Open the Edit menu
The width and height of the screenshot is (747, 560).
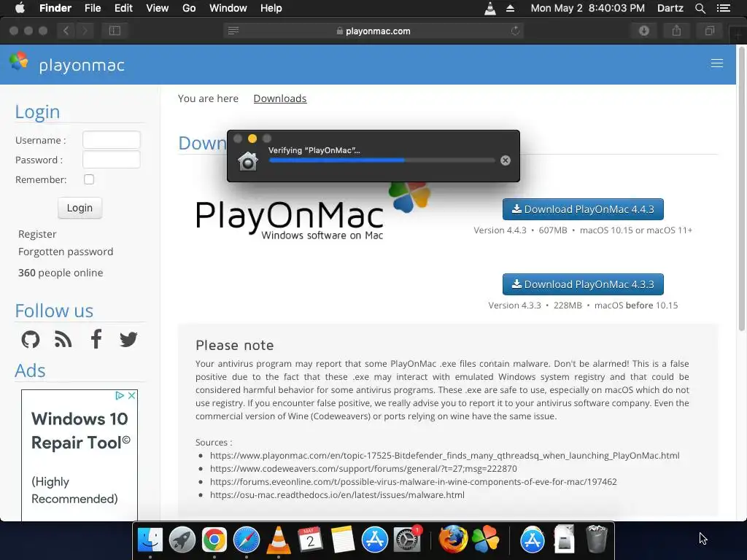click(123, 8)
